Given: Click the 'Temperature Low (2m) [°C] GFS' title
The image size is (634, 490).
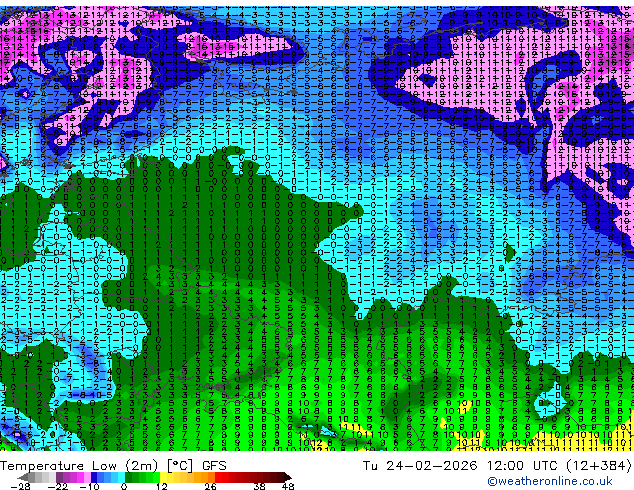Looking at the screenshot, I should coord(113,466).
